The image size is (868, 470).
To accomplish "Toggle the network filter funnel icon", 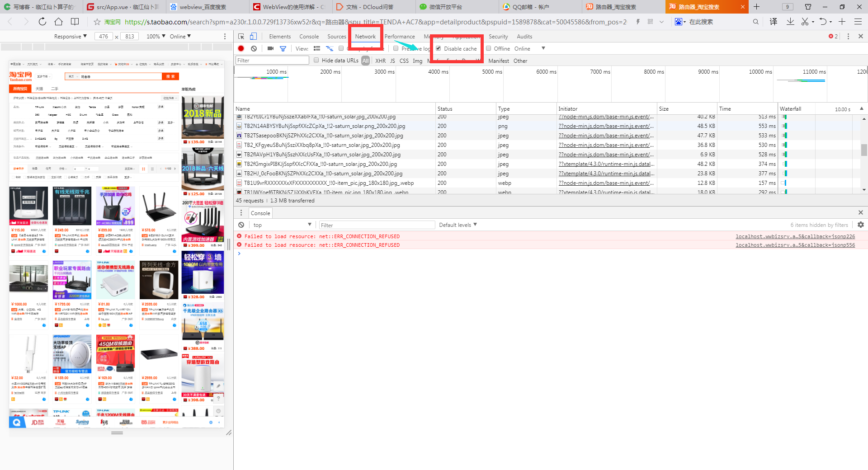I will pyautogui.click(x=283, y=48).
